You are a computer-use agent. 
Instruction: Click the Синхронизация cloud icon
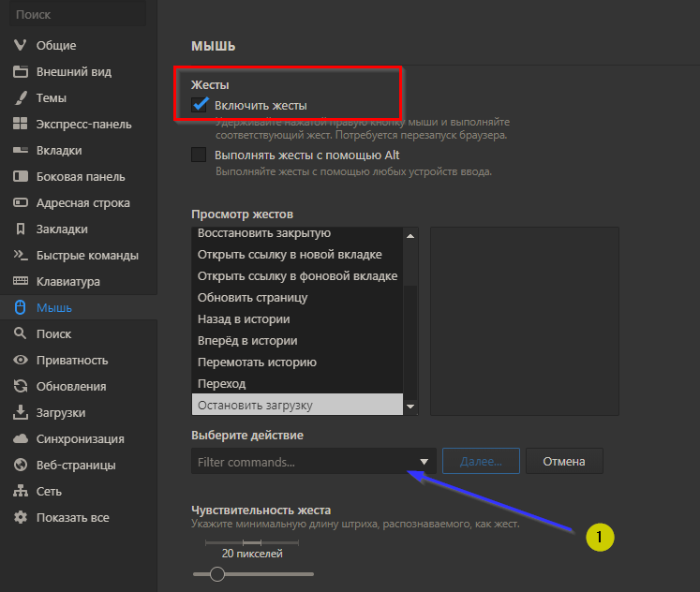(x=20, y=438)
